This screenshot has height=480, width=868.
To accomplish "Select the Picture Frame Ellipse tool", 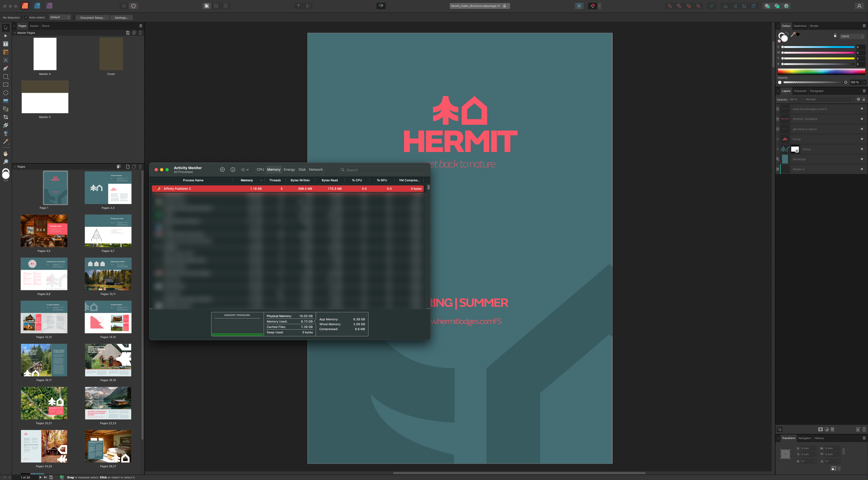I will pyautogui.click(x=5, y=93).
